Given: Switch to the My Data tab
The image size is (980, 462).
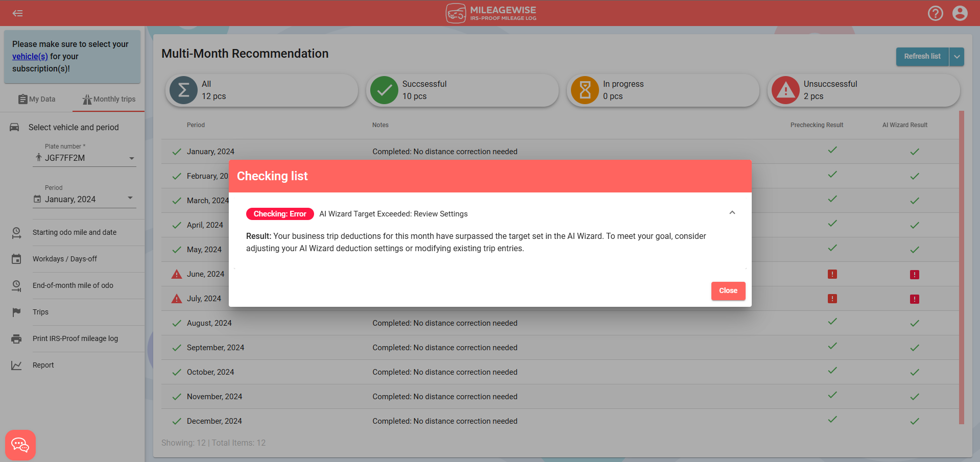Looking at the screenshot, I should pyautogui.click(x=36, y=99).
